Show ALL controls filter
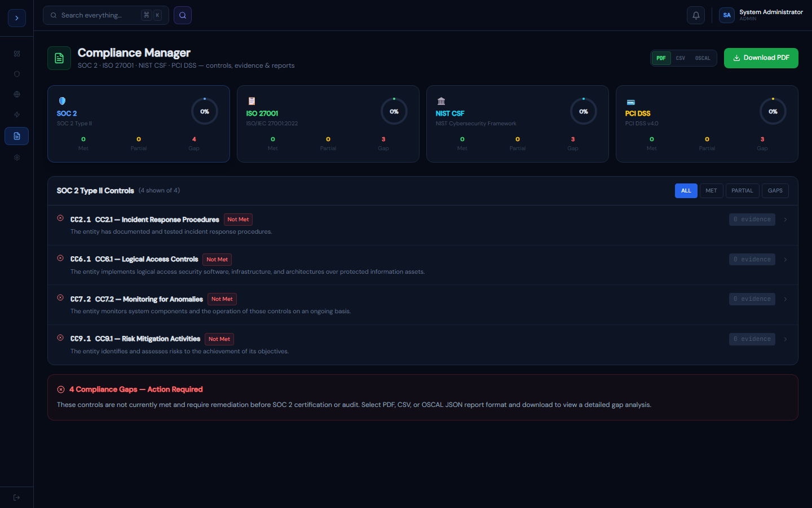The image size is (812, 508). tap(686, 191)
